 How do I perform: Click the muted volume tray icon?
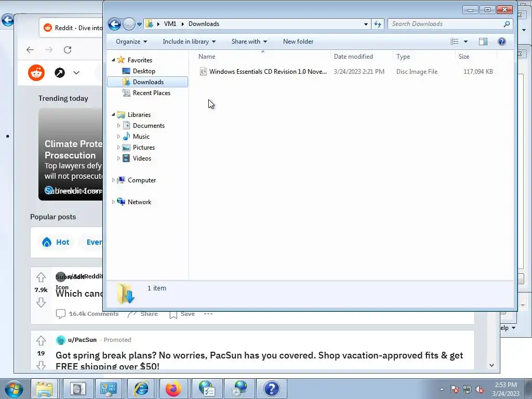click(479, 390)
